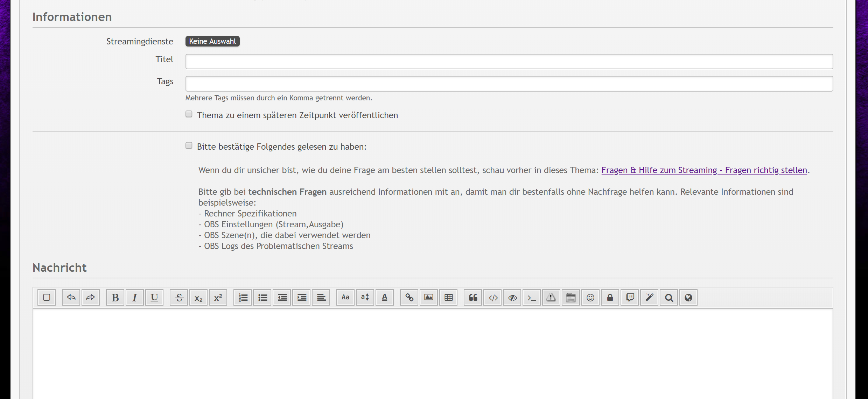Check the 'Bitte bestätige Folgendes' confirmation box
Viewport: 868px width, 399px height.
click(189, 146)
